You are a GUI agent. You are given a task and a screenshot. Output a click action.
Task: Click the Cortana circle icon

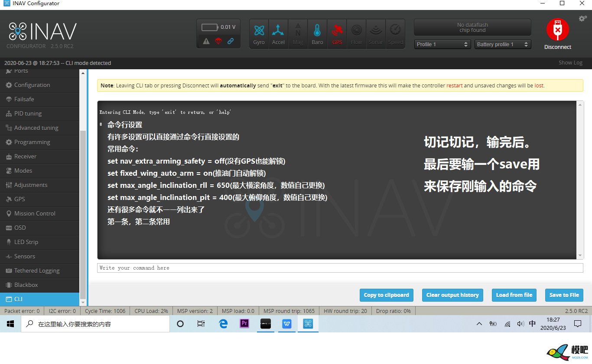[x=180, y=324]
